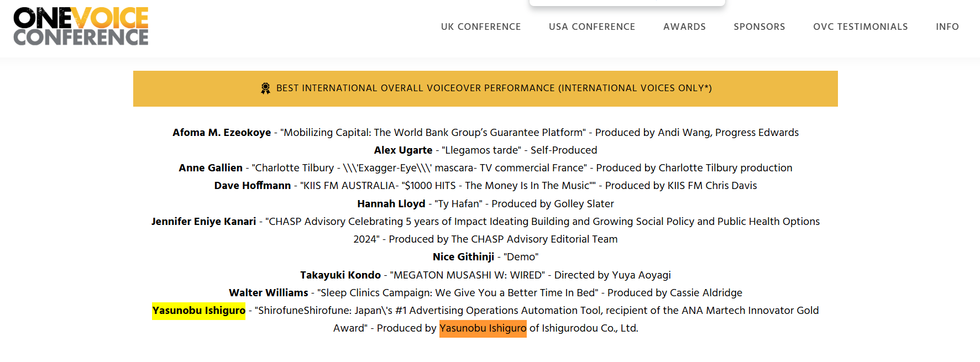This screenshot has width=980, height=362.
Task: Click "Produced by Cassie Aldridge"
Action: point(675,293)
